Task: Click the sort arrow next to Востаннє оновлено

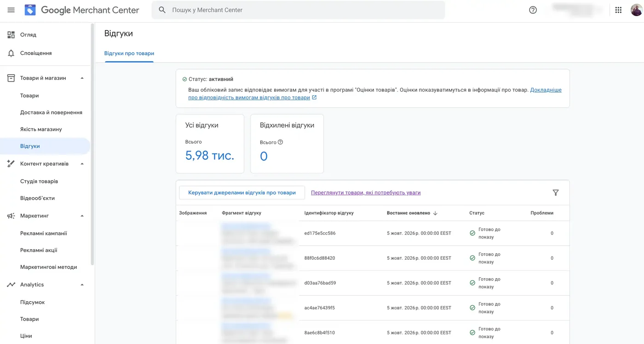Action: (x=435, y=213)
